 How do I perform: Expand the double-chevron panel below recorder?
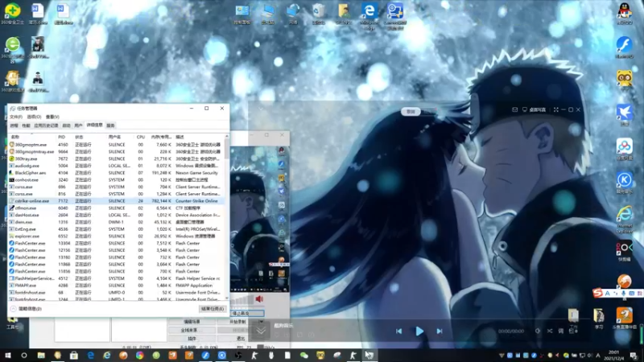point(261,331)
